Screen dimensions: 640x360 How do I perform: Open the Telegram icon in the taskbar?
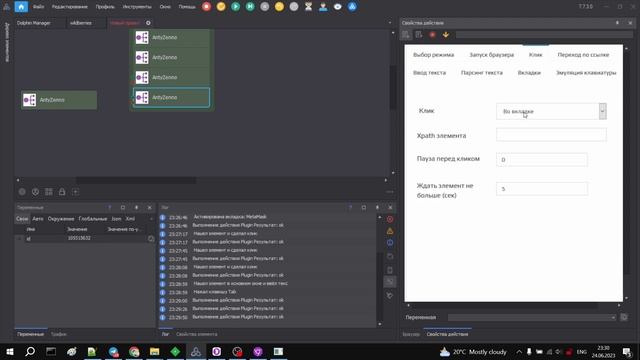click(x=113, y=351)
